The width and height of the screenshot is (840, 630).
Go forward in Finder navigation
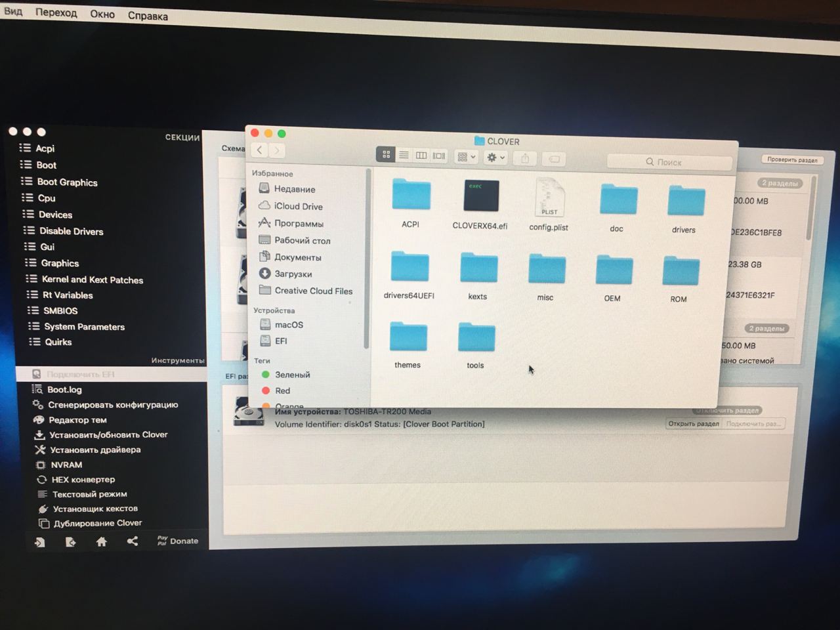[x=277, y=151]
